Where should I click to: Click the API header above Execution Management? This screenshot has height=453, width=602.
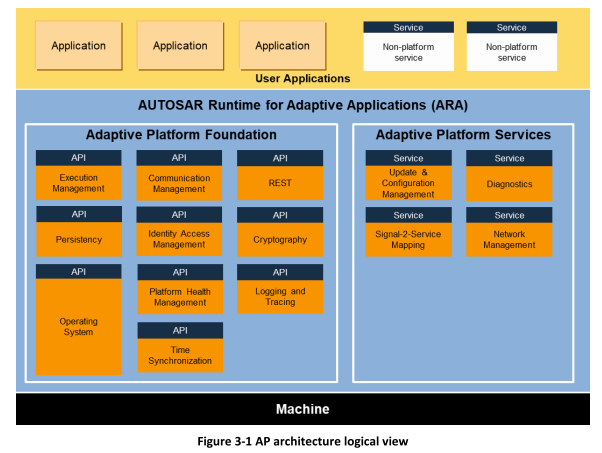79,158
